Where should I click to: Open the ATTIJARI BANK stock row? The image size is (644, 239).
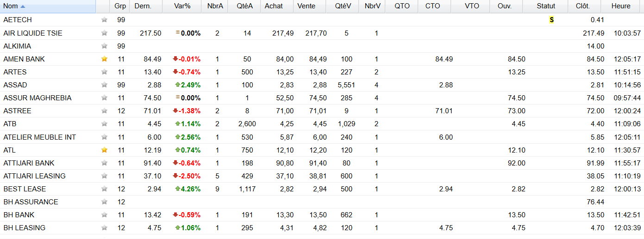coord(322,163)
